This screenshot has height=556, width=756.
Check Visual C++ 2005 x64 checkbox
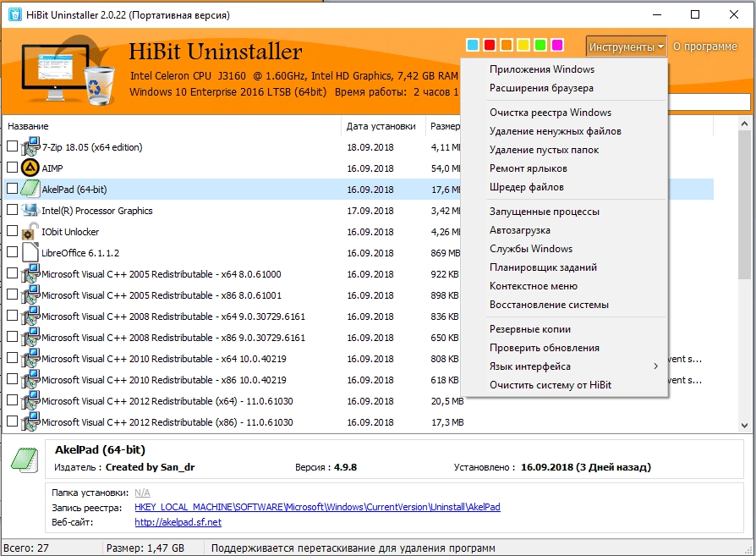coord(13,273)
